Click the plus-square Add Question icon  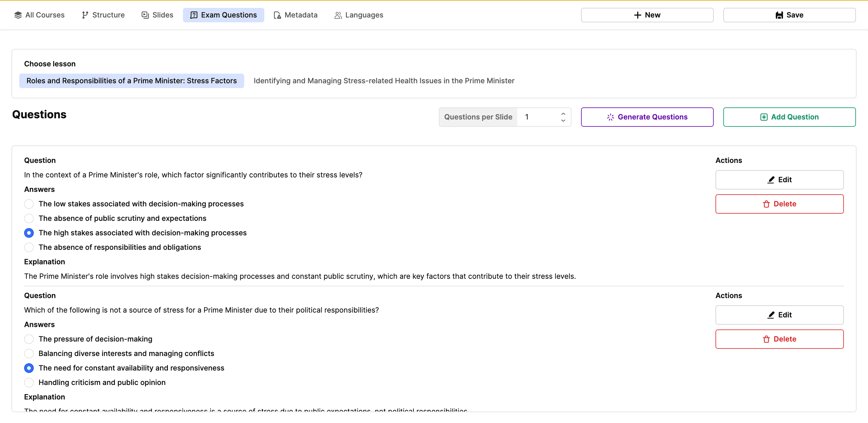pyautogui.click(x=763, y=117)
